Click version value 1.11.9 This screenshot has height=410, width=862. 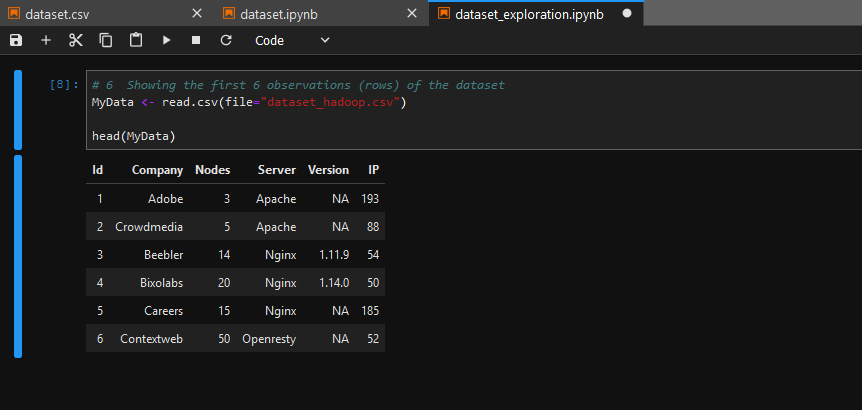coord(334,255)
